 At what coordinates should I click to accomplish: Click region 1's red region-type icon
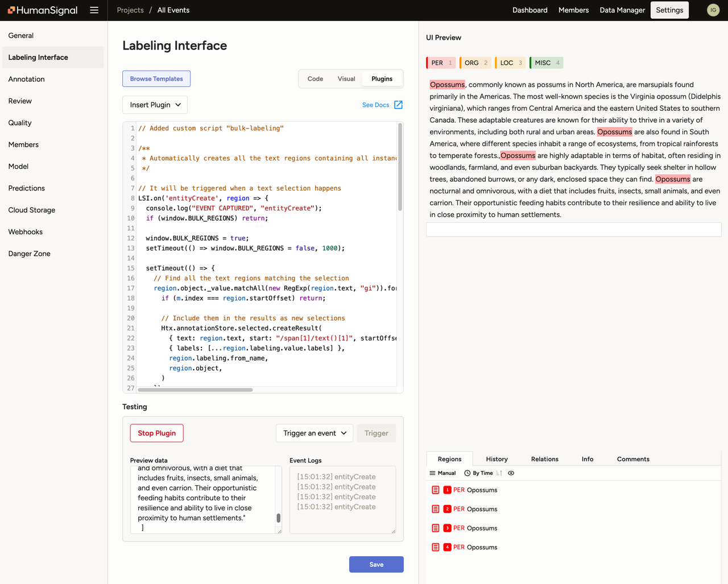pos(435,490)
